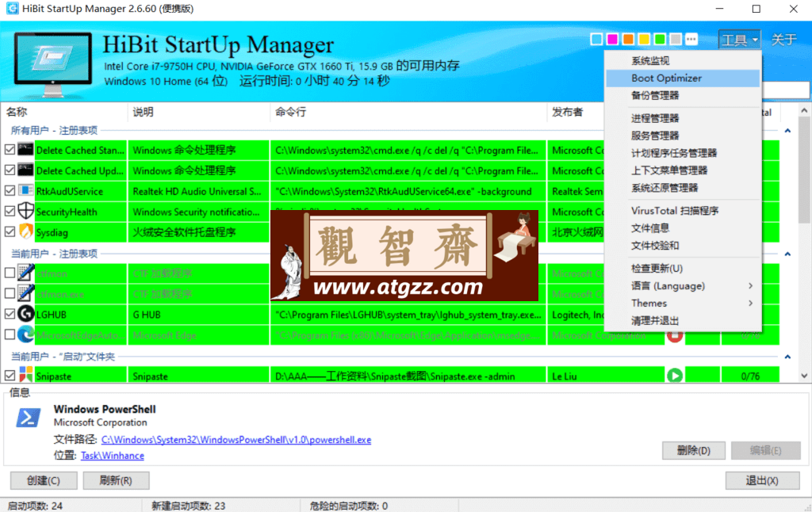Screen dimensions: 812x512
Task: Open the 工具 dropdown menu
Action: (739, 40)
